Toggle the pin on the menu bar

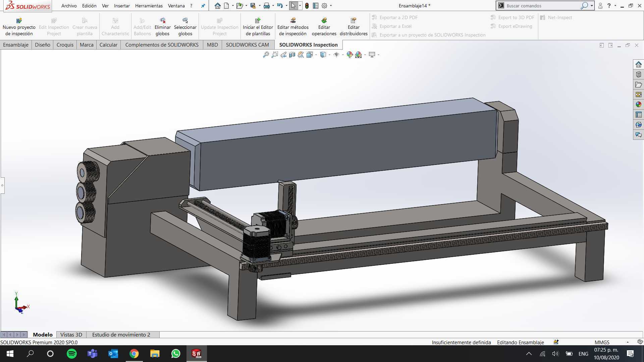(203, 6)
